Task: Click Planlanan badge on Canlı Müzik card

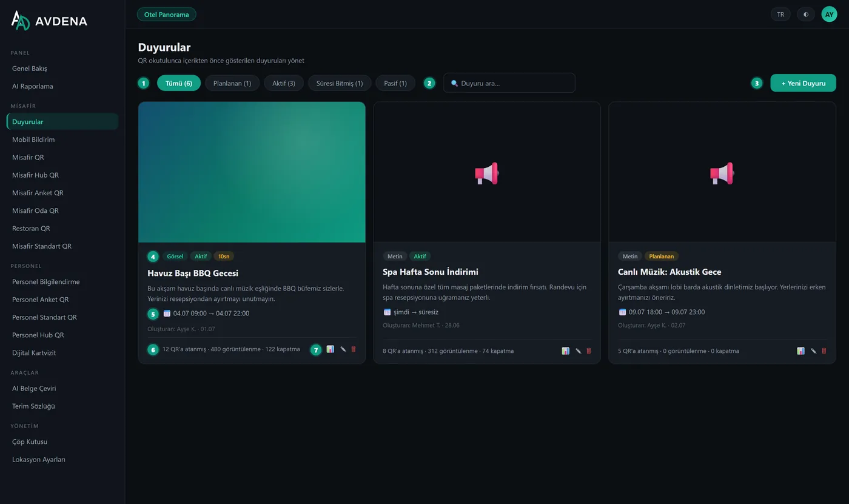Action: click(x=661, y=257)
